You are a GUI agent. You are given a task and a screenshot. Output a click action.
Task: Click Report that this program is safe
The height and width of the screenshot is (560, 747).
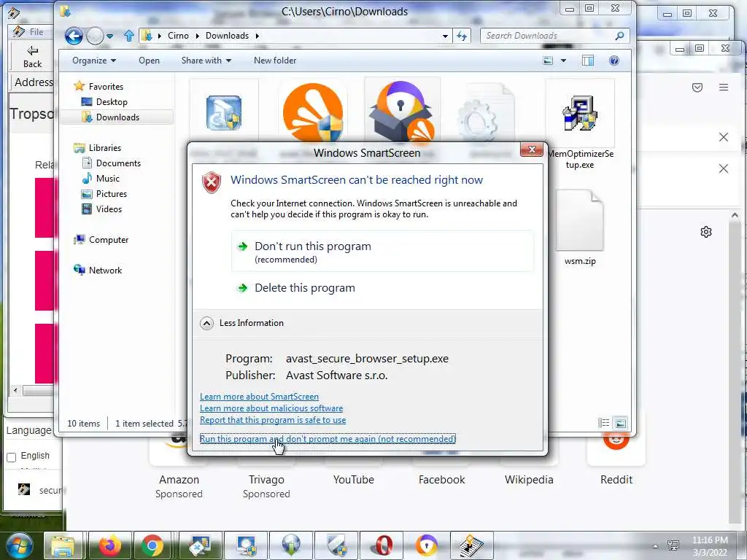click(273, 420)
